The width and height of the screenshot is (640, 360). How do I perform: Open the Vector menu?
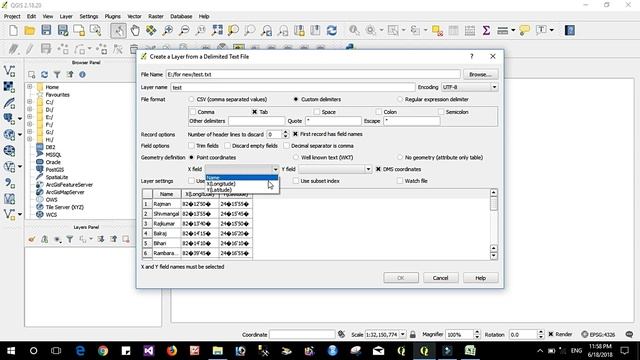(x=134, y=16)
